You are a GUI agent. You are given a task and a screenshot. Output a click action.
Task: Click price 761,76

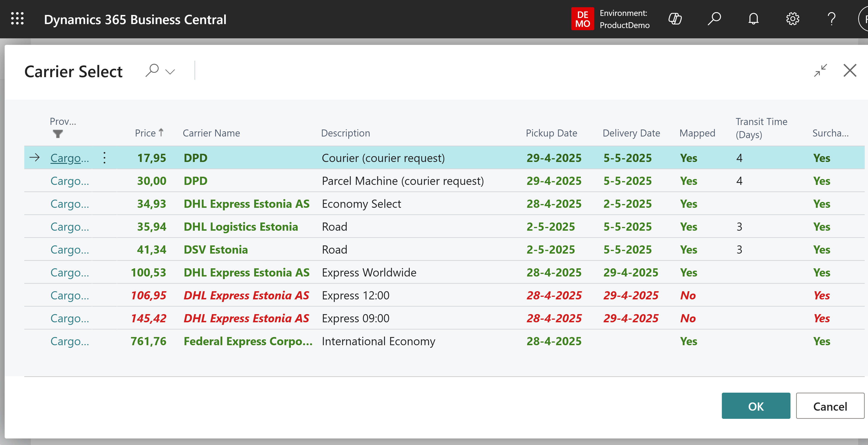pyautogui.click(x=149, y=341)
